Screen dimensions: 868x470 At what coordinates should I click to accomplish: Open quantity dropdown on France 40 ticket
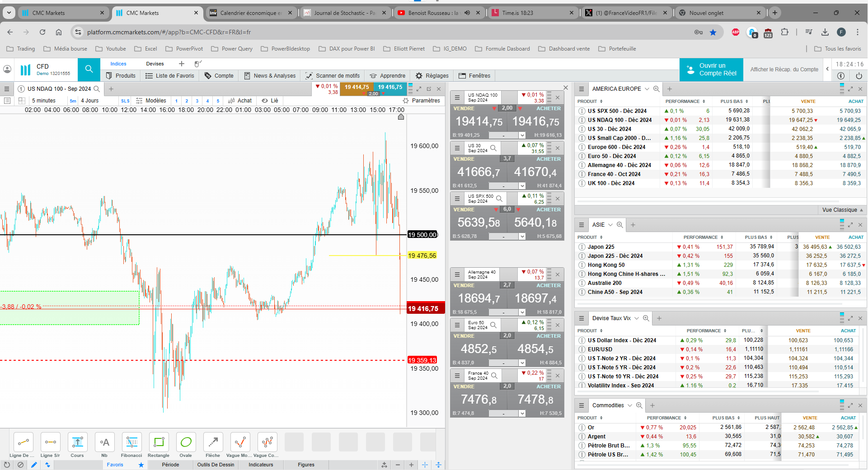(x=522, y=414)
